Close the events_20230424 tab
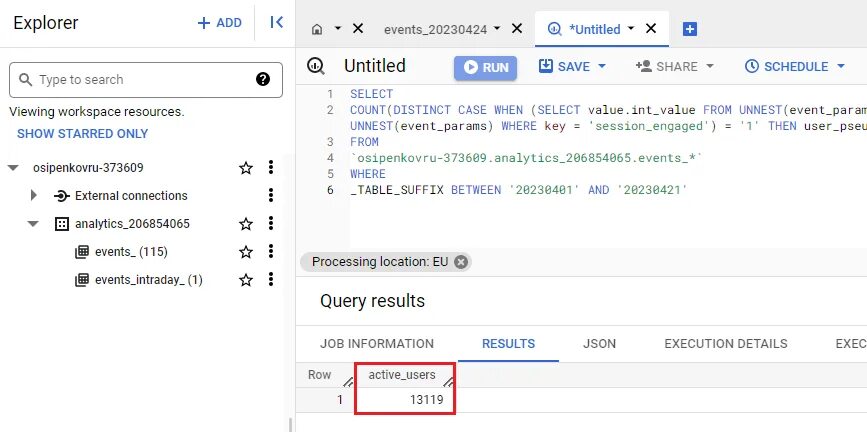This screenshot has width=867, height=432. (517, 29)
